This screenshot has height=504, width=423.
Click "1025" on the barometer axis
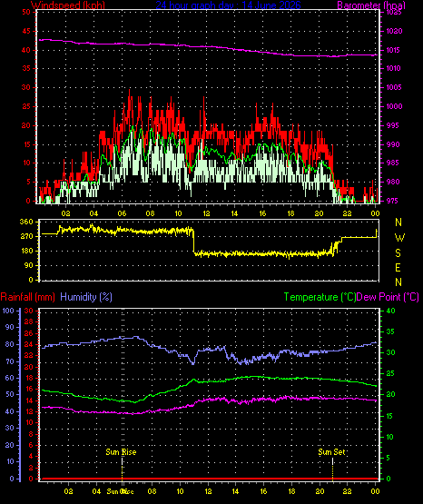pos(394,12)
